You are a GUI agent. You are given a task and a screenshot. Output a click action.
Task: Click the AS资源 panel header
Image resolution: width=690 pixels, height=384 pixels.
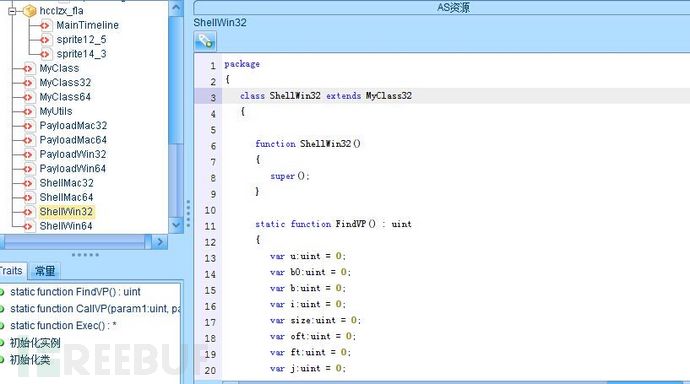(442, 7)
